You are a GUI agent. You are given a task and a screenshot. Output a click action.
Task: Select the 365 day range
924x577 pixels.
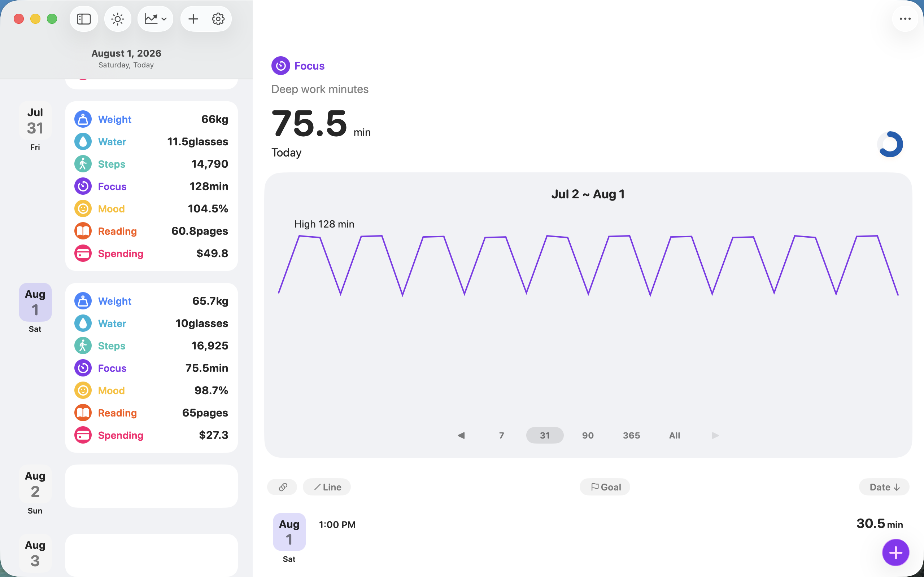click(631, 435)
